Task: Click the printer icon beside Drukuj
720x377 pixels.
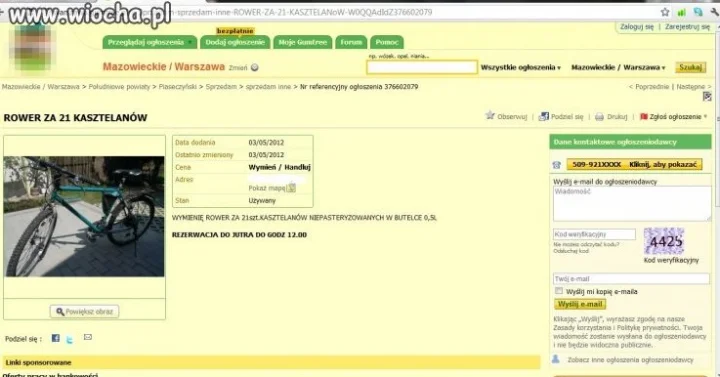Action: point(599,117)
